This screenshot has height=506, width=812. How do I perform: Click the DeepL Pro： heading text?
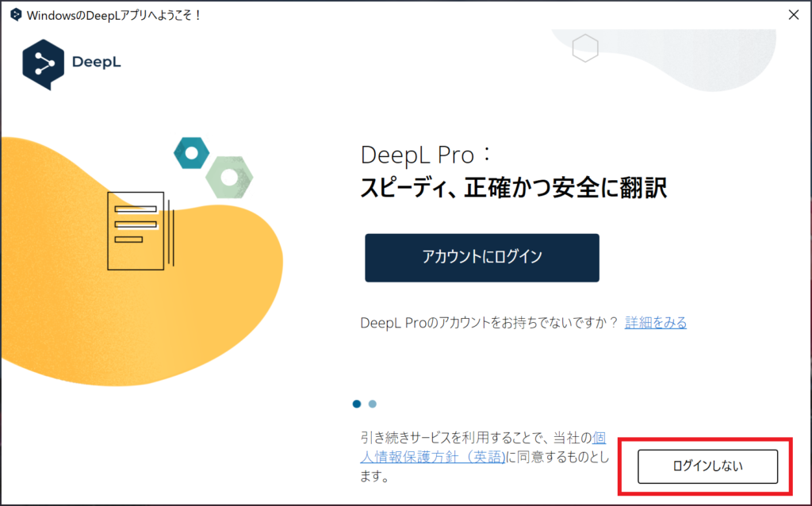coord(425,155)
